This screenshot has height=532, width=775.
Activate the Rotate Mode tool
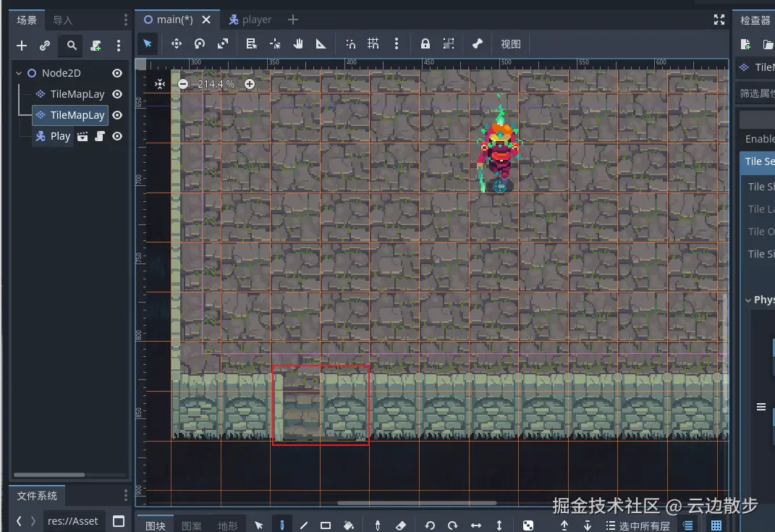[199, 44]
